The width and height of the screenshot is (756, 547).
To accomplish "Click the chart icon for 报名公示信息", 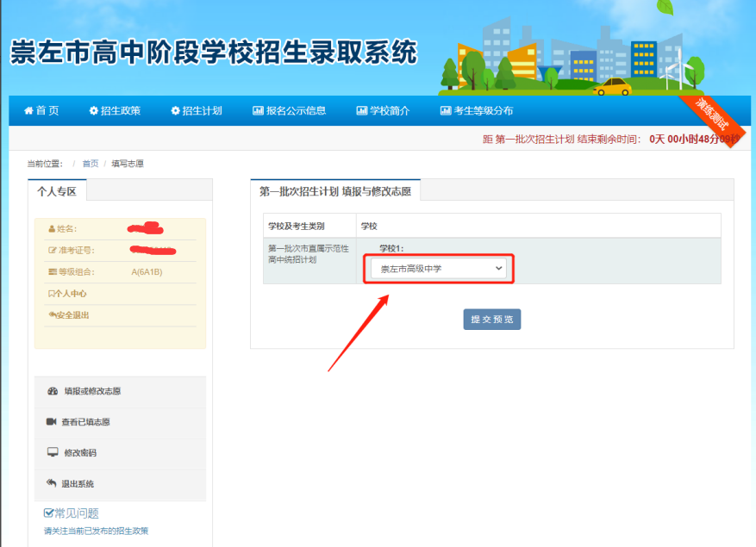I will click(x=258, y=110).
